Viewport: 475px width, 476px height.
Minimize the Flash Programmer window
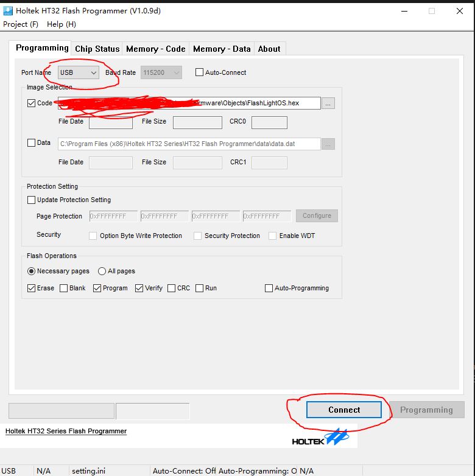404,11
